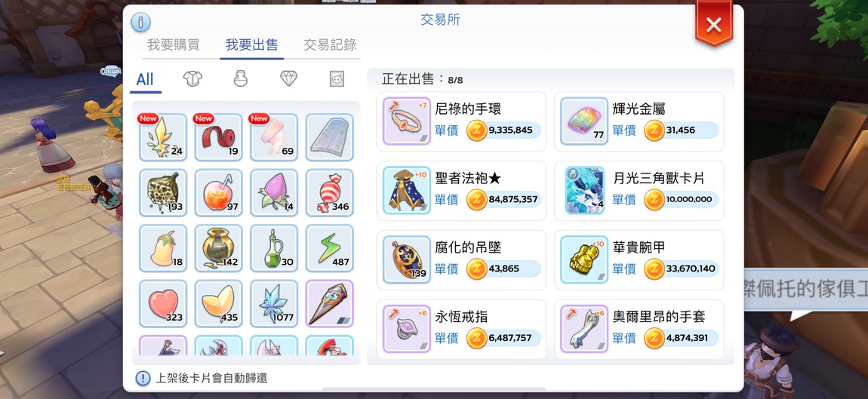The height and width of the screenshot is (399, 868).
Task: Switch to the 我要購買 tab
Action: 174,45
